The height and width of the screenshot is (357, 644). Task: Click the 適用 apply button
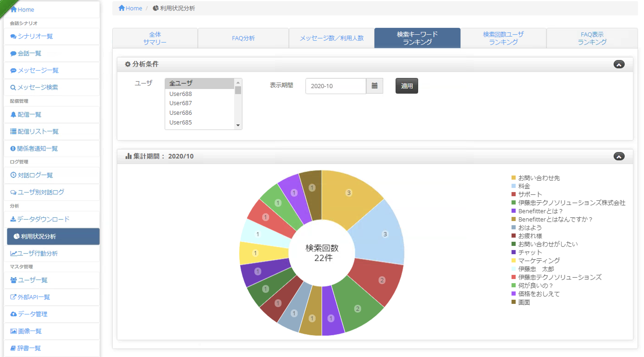point(407,86)
